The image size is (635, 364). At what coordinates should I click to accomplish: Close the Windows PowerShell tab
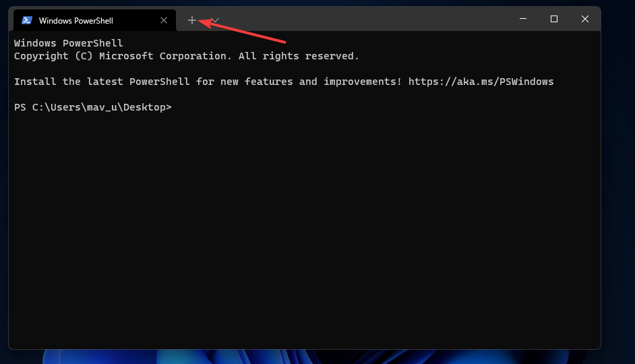(164, 20)
